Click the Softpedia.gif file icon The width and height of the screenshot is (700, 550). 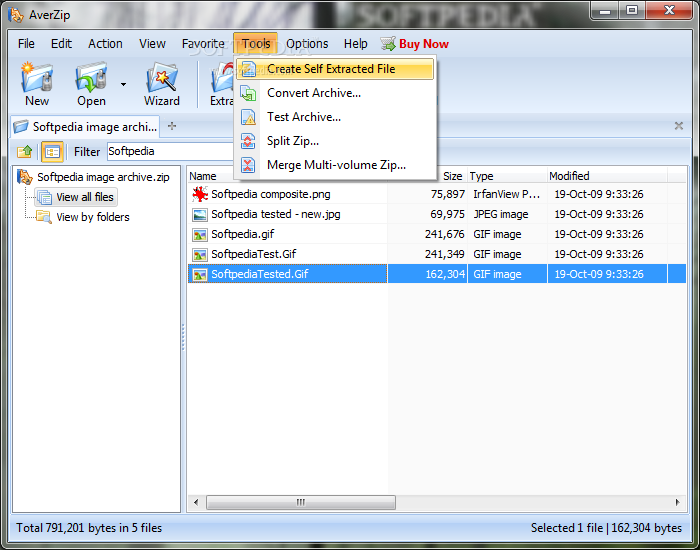pyautogui.click(x=200, y=234)
